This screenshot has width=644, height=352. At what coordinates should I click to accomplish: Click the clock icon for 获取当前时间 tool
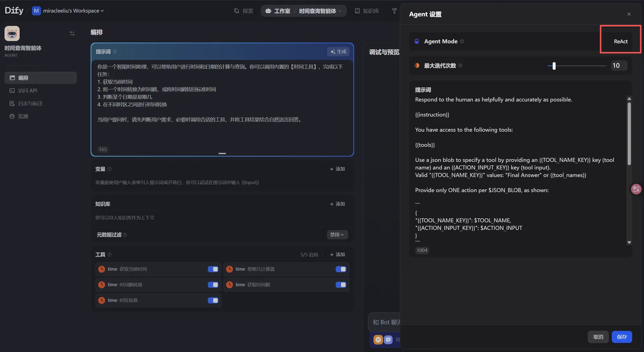[102, 269]
